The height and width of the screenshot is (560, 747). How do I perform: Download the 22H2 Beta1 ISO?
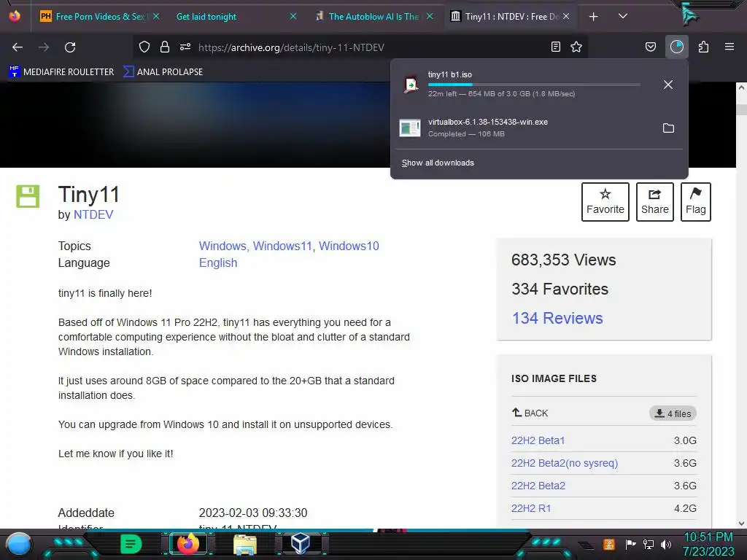point(538,440)
